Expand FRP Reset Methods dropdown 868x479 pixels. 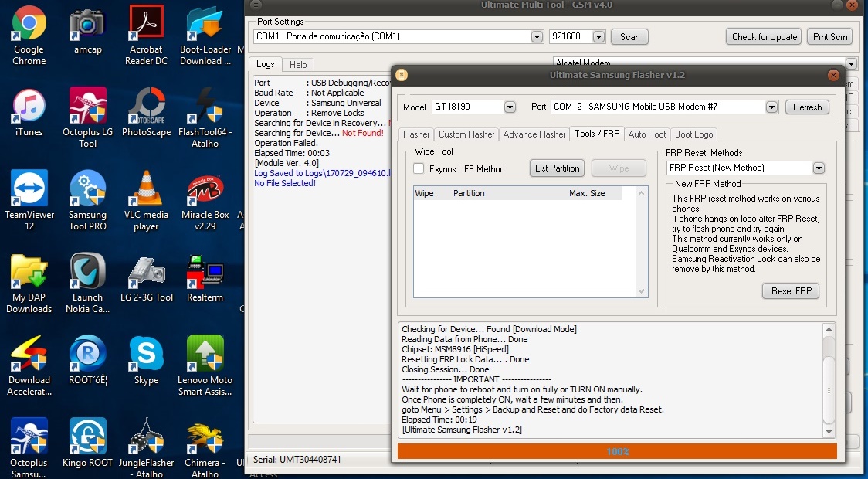(819, 168)
